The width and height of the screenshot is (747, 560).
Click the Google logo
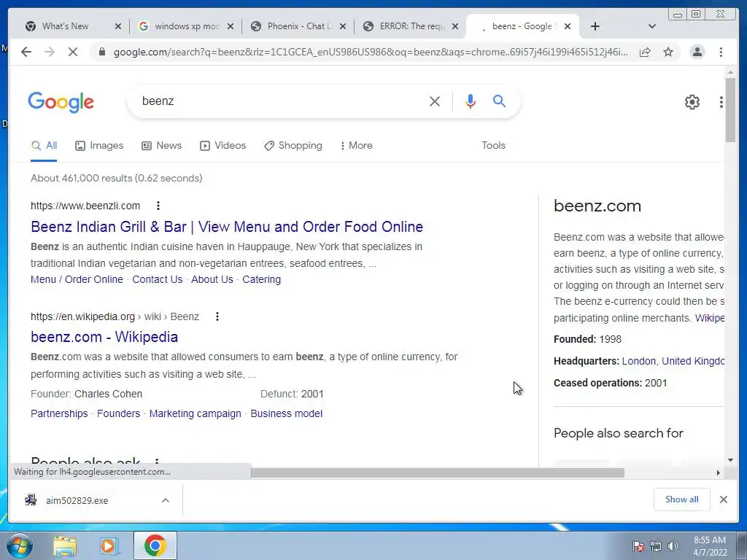pos(61,102)
